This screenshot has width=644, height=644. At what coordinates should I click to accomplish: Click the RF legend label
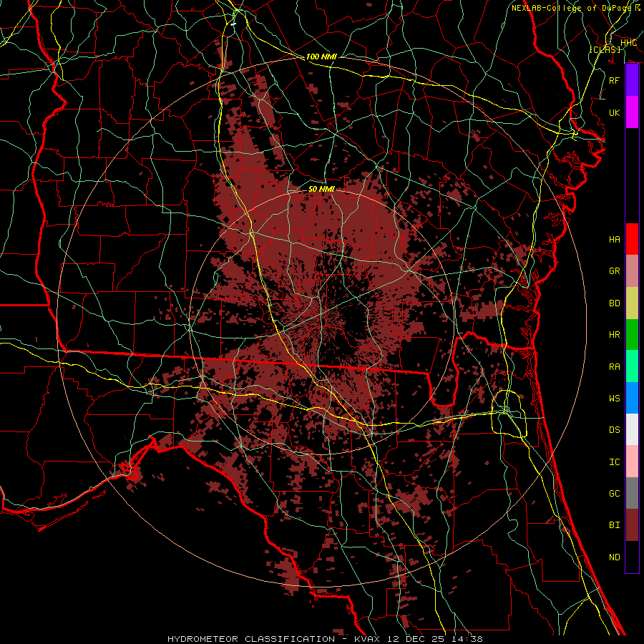[x=614, y=80]
